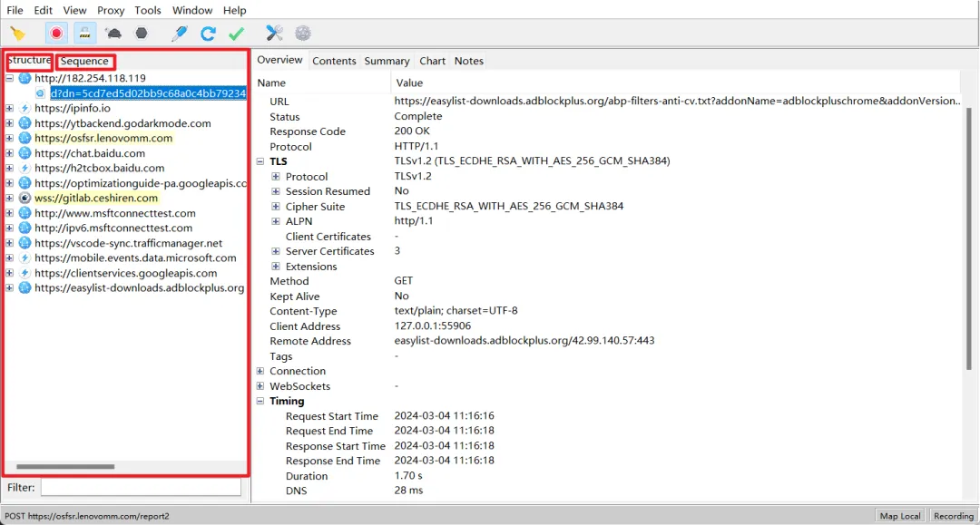Expand the Session Resumed row
Screen dimensions: 980x525
(276, 191)
